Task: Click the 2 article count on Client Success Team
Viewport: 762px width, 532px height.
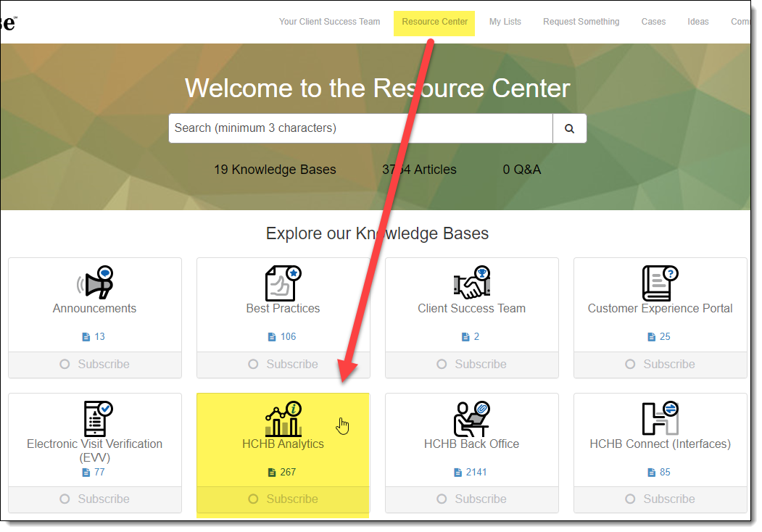Action: point(477,337)
